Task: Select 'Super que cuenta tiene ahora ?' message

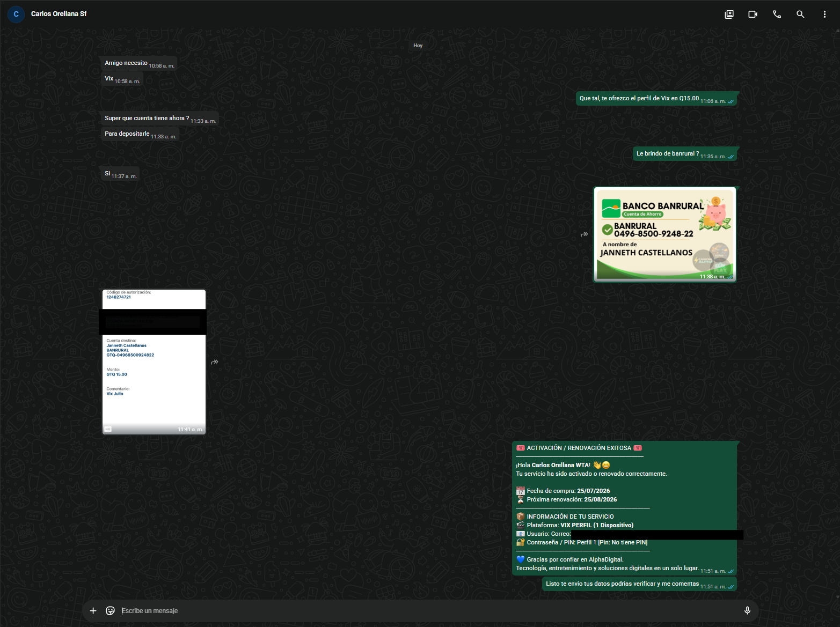Action: [x=160, y=119]
